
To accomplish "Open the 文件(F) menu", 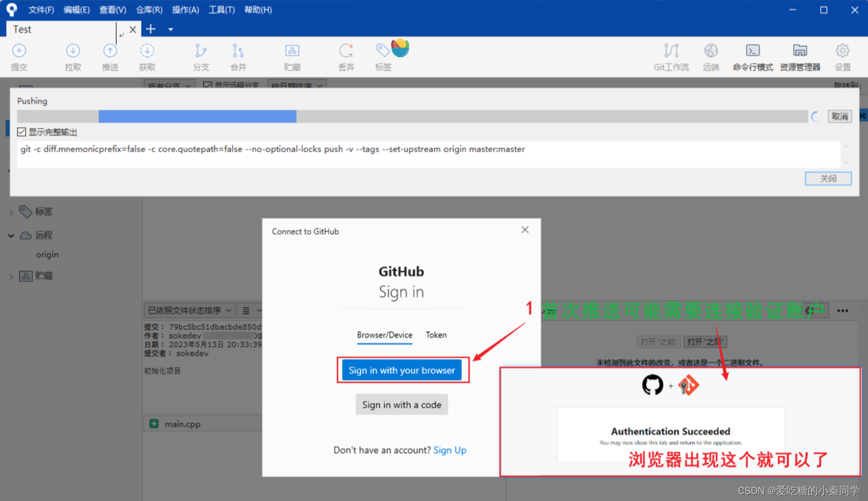I will tap(41, 10).
